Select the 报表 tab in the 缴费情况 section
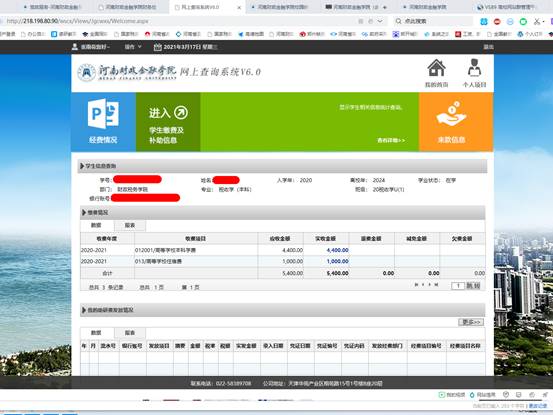This screenshot has height=415, width=553. [130, 225]
